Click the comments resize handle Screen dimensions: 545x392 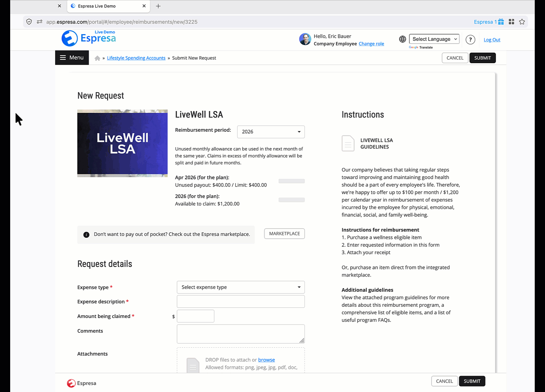pyautogui.click(x=302, y=340)
